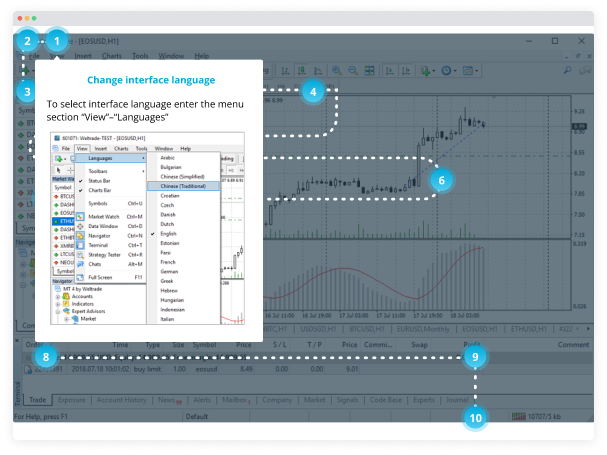The height and width of the screenshot is (455, 607).
Task: Switch to the BTCUSD,H1 chart tab
Action: pyautogui.click(x=367, y=329)
